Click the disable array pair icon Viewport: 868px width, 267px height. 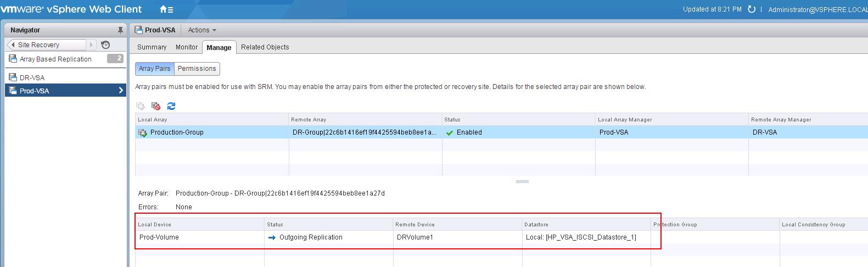[156, 106]
